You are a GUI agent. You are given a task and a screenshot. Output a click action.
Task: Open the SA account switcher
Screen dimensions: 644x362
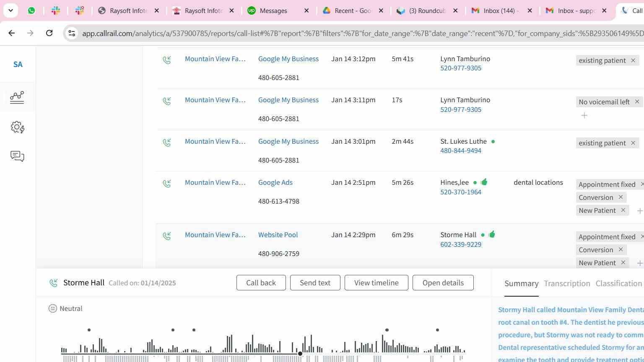(18, 64)
